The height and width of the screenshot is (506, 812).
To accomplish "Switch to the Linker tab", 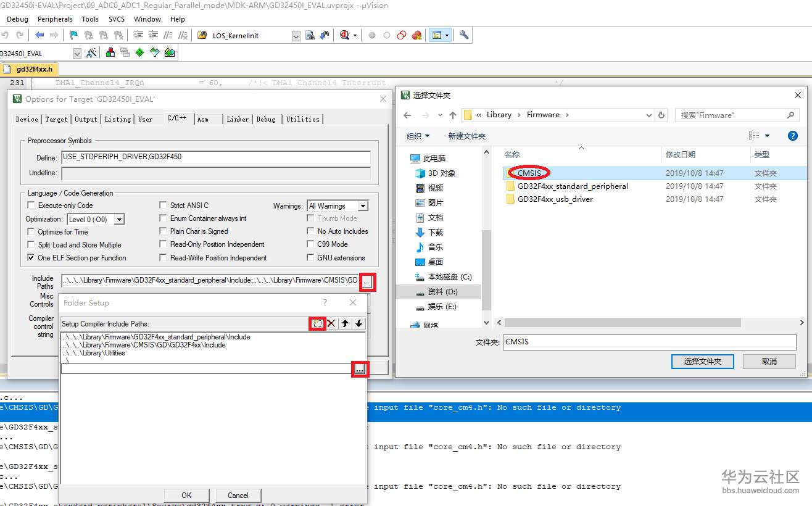I will tap(238, 119).
